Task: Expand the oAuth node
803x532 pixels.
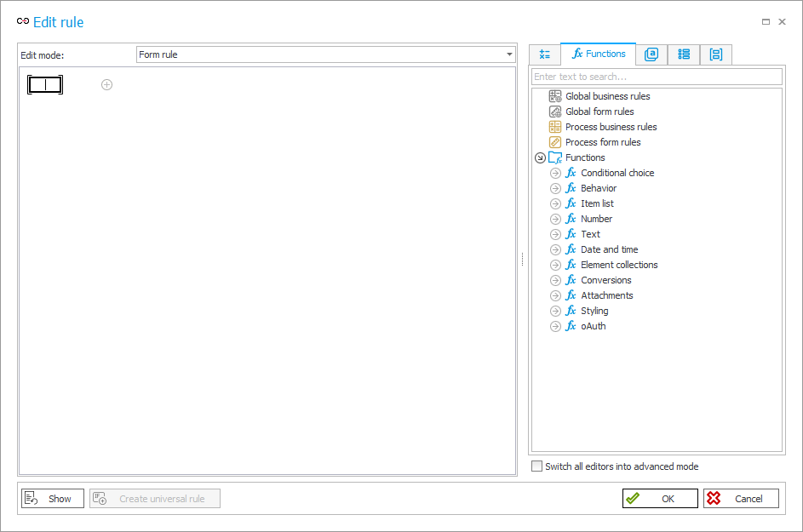Action: tap(555, 327)
